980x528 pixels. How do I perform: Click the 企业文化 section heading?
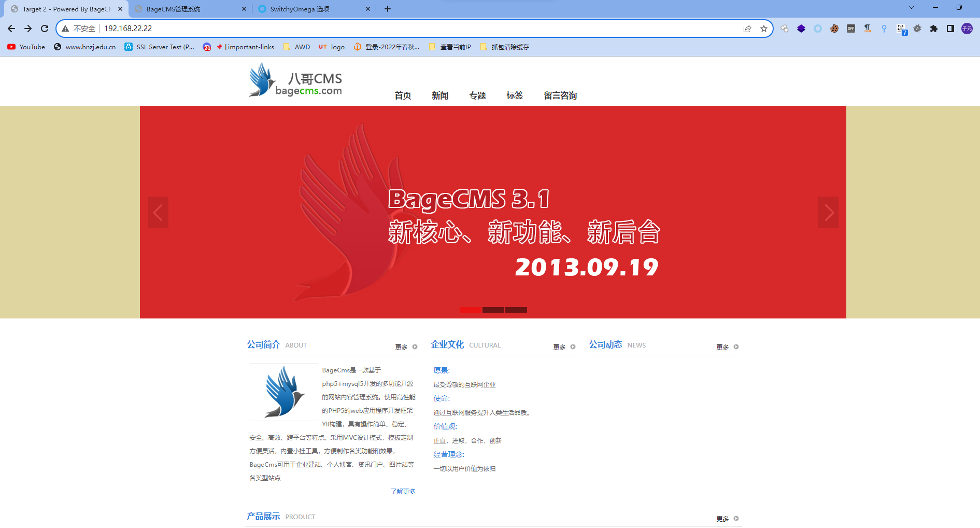click(x=447, y=344)
